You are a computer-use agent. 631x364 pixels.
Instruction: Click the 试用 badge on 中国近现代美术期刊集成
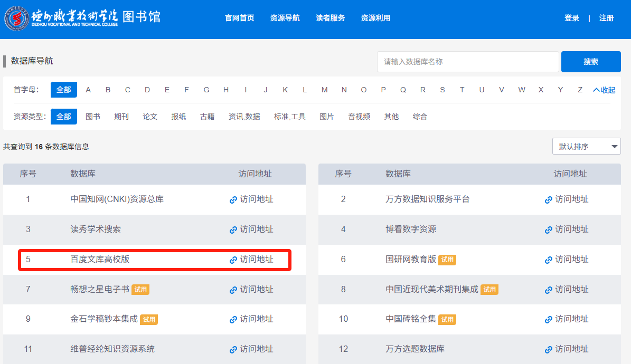click(489, 290)
